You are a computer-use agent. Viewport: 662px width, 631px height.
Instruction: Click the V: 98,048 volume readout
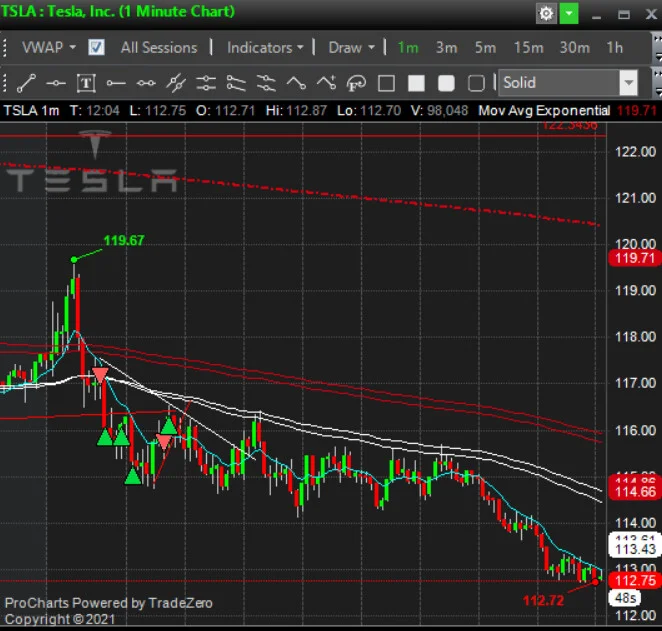439,111
